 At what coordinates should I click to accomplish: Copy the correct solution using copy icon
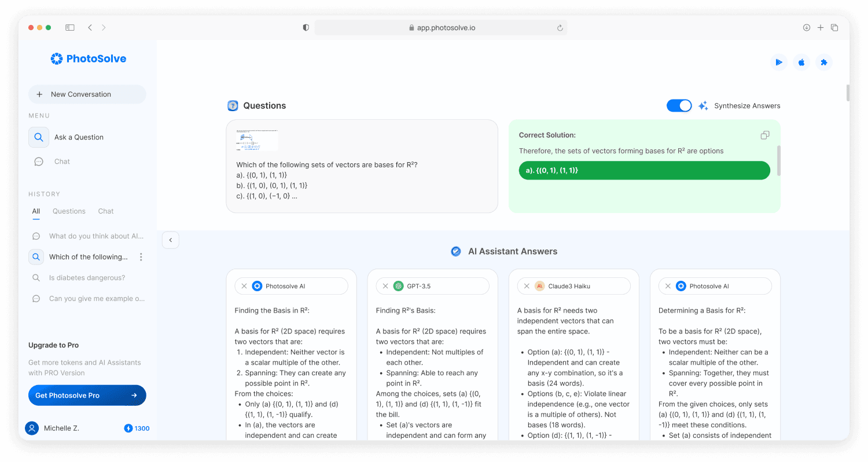pyautogui.click(x=765, y=135)
